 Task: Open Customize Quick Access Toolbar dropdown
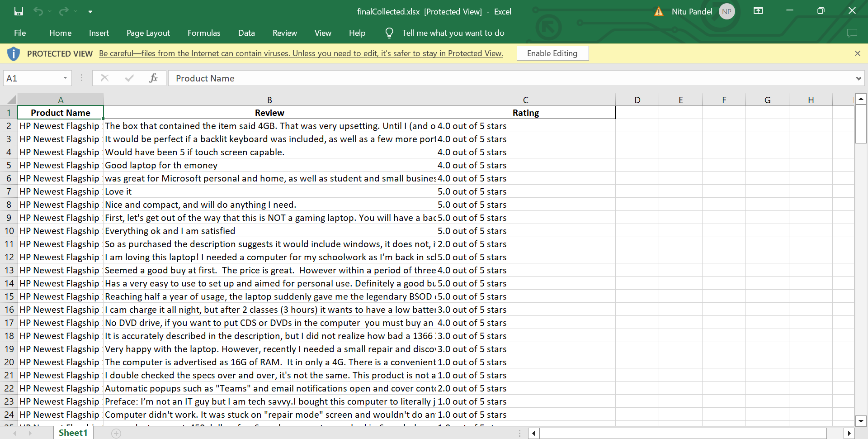[x=90, y=11]
